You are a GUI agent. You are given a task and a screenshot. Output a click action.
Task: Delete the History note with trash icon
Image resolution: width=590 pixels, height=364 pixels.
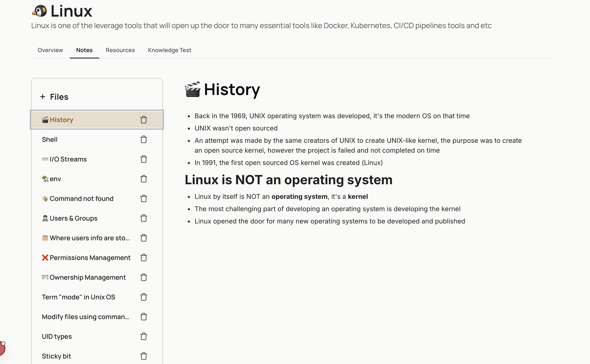pyautogui.click(x=143, y=120)
